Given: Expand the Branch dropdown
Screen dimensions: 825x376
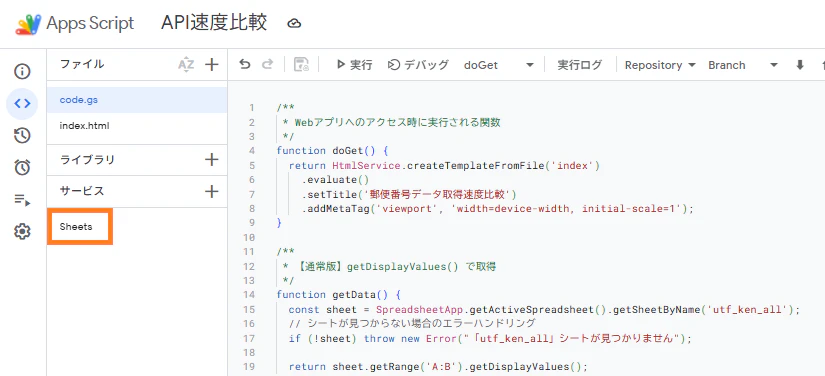Looking at the screenshot, I should pos(742,65).
